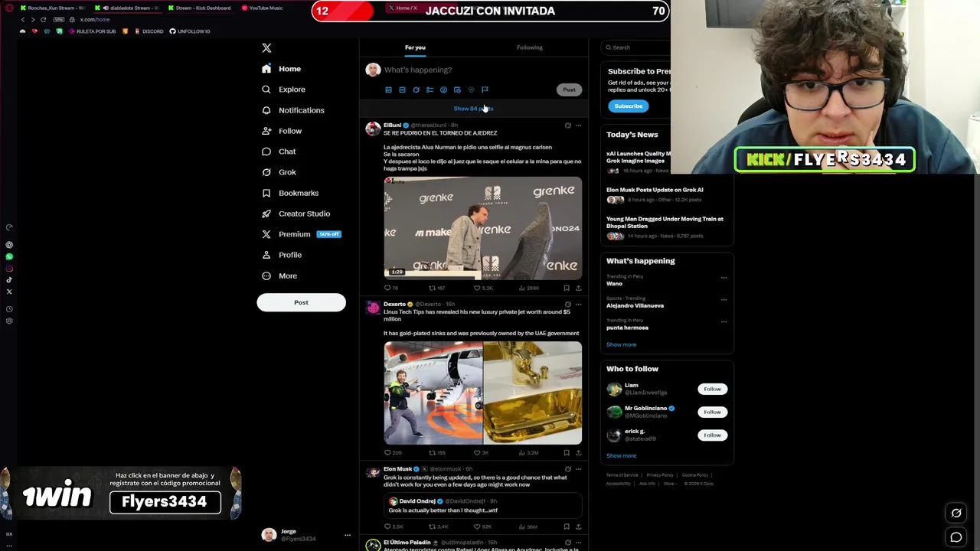Share Dexerto's post
Image resolution: width=980 pixels, height=551 pixels.
point(578,452)
